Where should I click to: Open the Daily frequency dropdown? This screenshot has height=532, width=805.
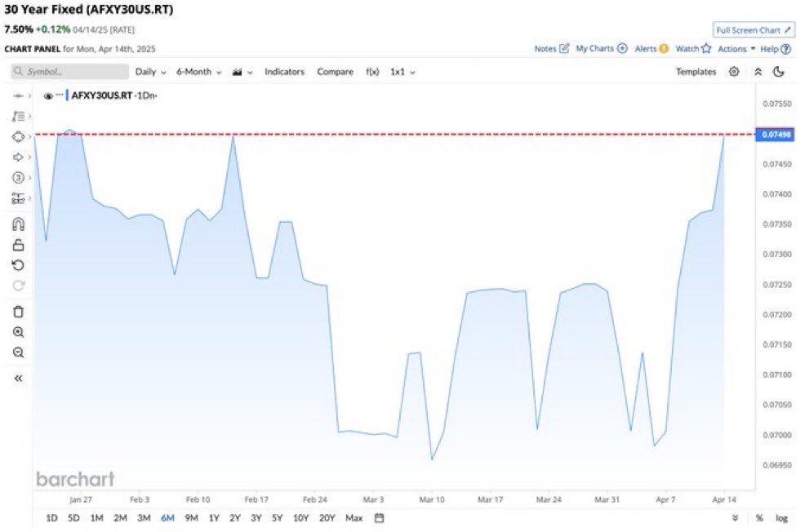pos(150,72)
